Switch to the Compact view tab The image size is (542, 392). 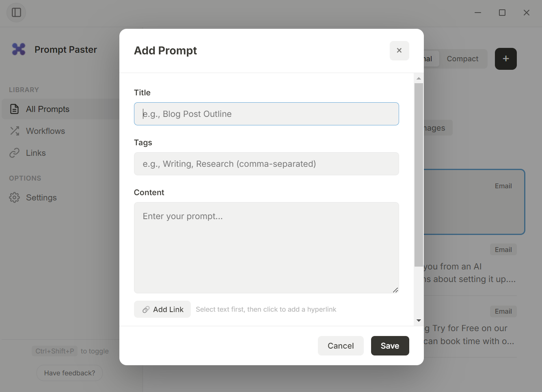(462, 58)
